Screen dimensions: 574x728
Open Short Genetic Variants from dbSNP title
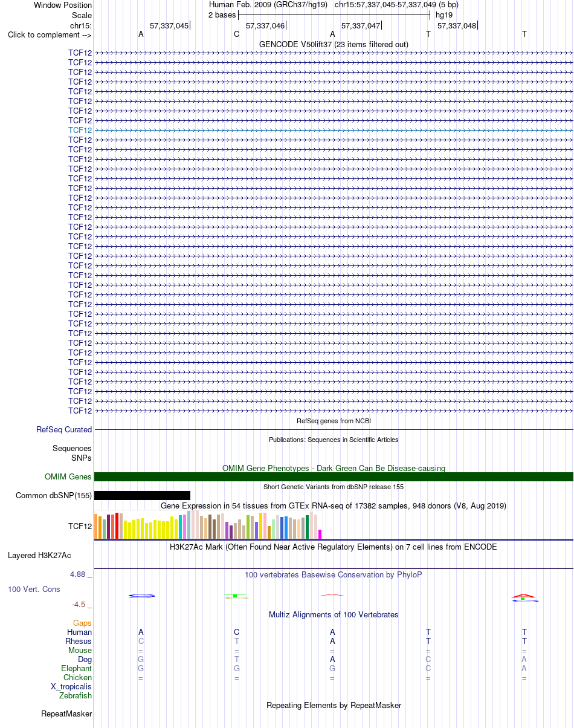coord(334,487)
